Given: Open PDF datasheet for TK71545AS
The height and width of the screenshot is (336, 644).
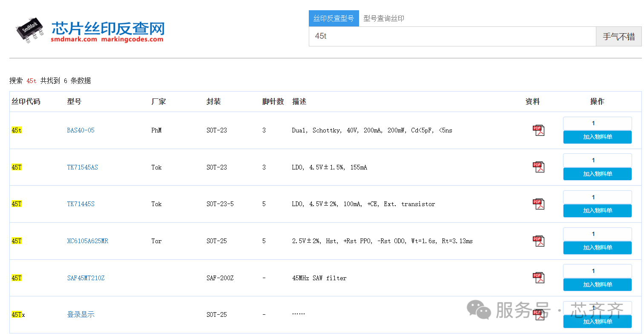Looking at the screenshot, I should [538, 167].
